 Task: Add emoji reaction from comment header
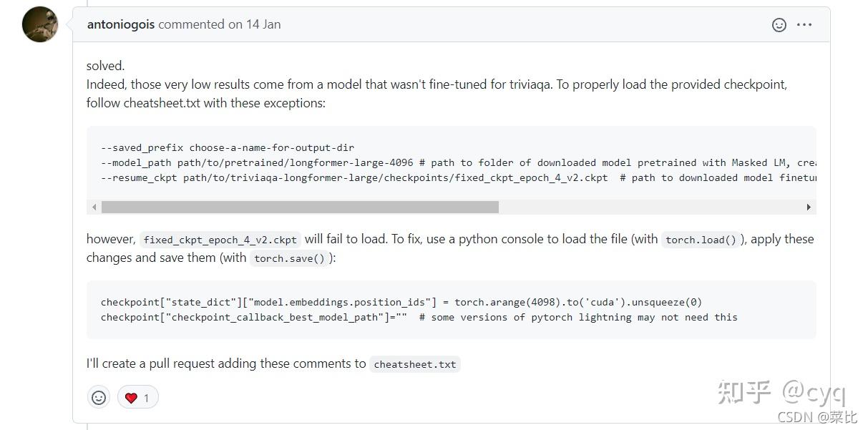pos(779,25)
